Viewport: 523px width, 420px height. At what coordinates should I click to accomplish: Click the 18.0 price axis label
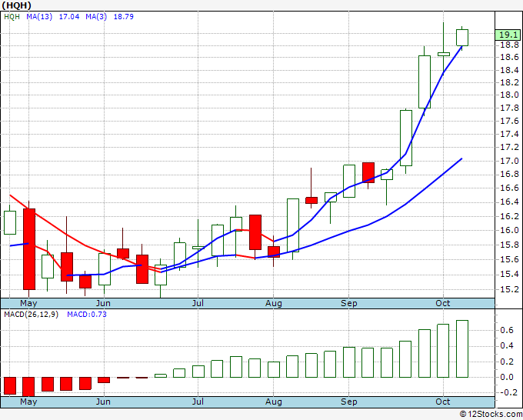pyautogui.click(x=508, y=95)
